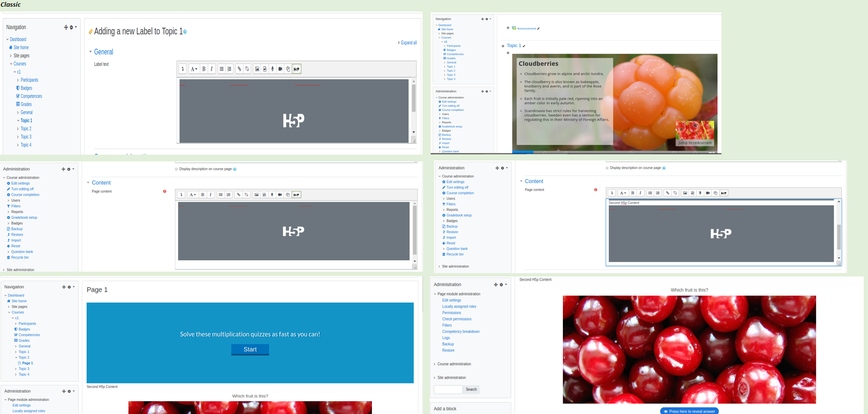Viewport: 868px width, 414px height.
Task: Click Press here to reveal answer
Action: coord(689,411)
